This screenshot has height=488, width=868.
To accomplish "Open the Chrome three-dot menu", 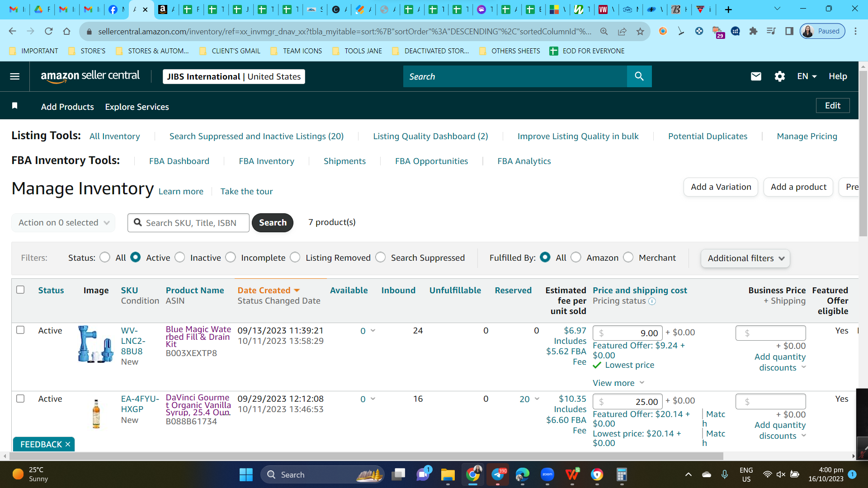I will [x=855, y=31].
